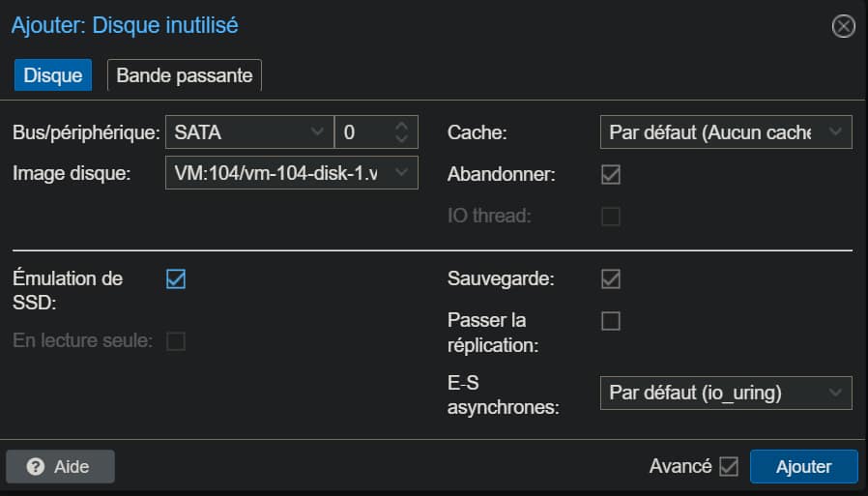Click the question mark help icon
This screenshot has width=868, height=496.
pos(36,467)
